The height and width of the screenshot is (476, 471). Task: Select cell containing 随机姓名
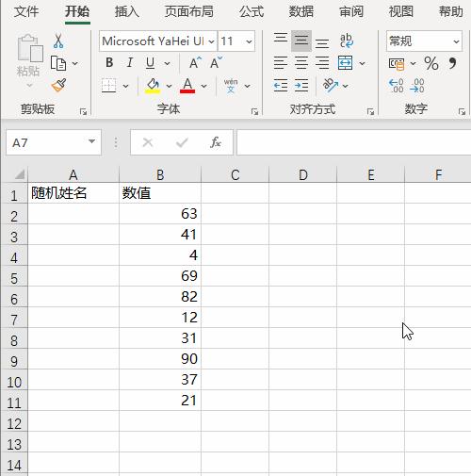(73, 193)
